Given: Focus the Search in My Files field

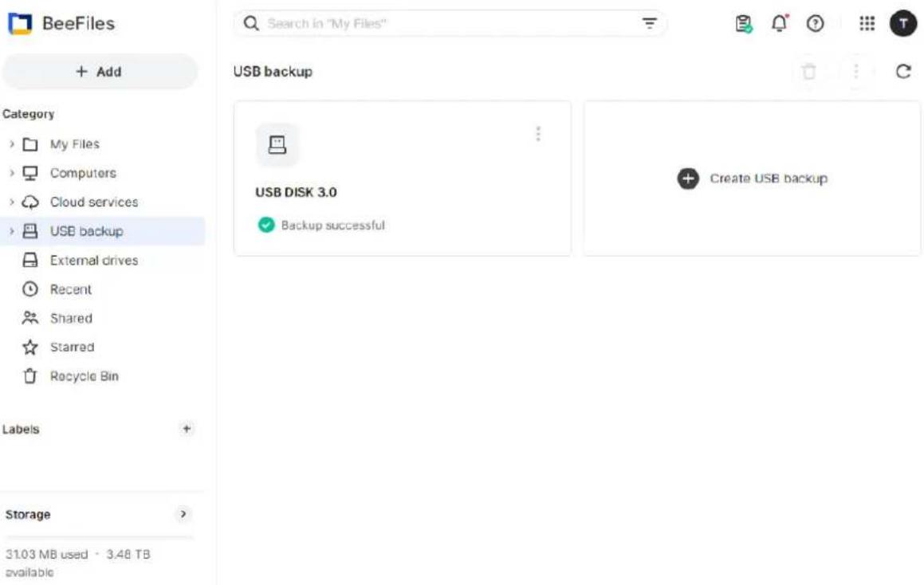Looking at the screenshot, I should [x=450, y=24].
